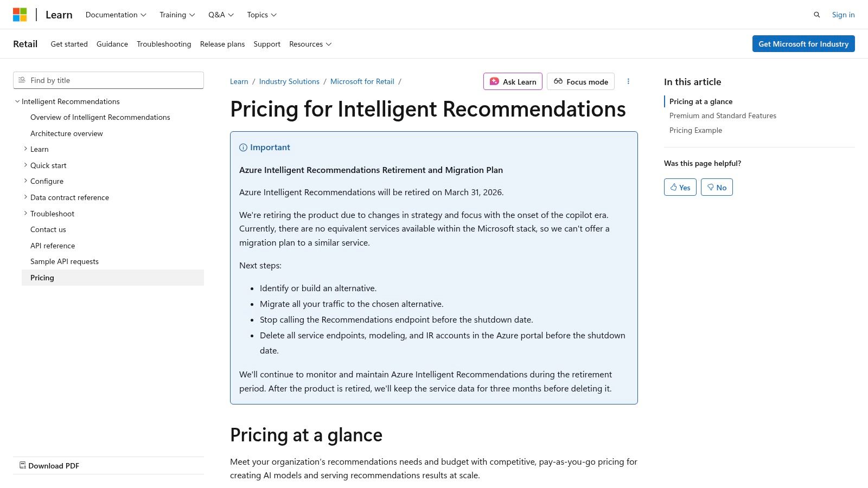Click the Get Microsoft for Industry button
Screen dimensions: 868x488
803,44
